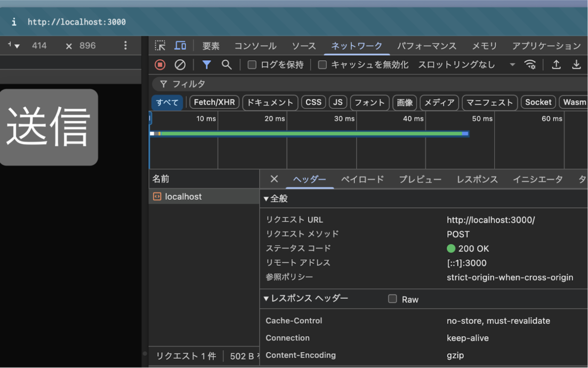Open the メモリ tab
588x368 pixels.
pos(484,46)
